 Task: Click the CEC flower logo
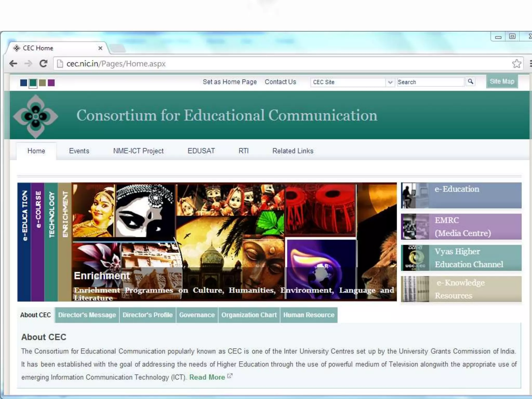[x=36, y=116]
